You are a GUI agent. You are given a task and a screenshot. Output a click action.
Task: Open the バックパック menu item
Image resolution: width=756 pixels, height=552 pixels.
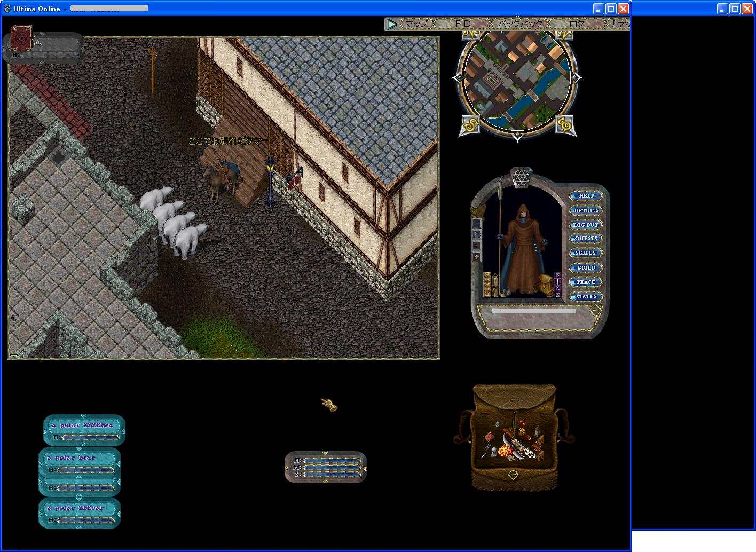pos(520,24)
